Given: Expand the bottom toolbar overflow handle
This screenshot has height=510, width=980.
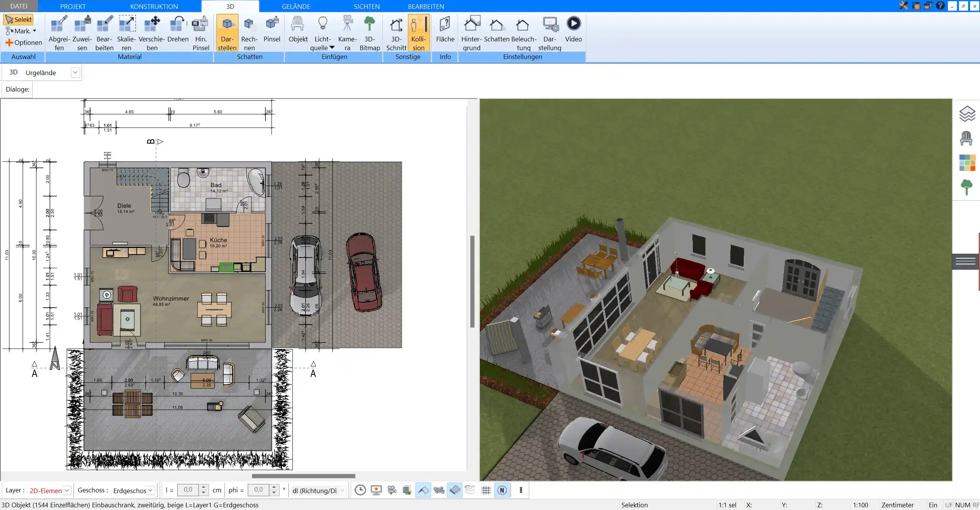Looking at the screenshot, I should (x=521, y=490).
